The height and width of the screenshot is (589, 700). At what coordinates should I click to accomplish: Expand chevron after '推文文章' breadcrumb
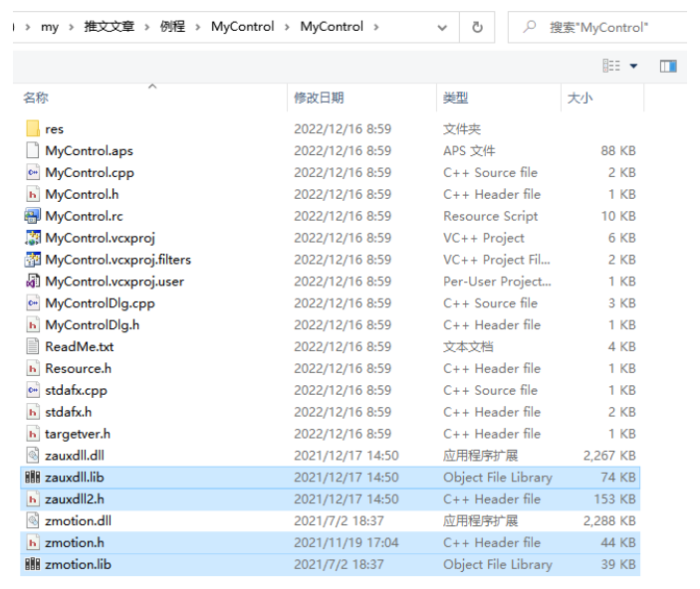pos(147,28)
